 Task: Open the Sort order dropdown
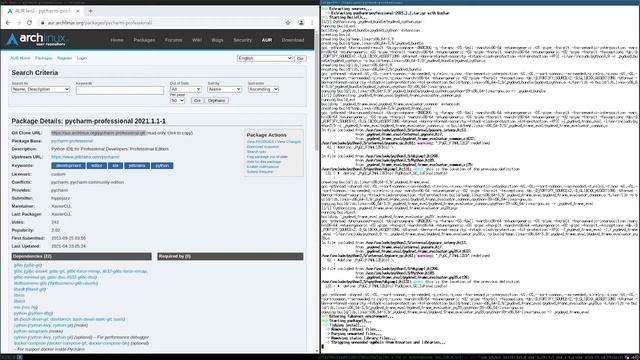263,89
